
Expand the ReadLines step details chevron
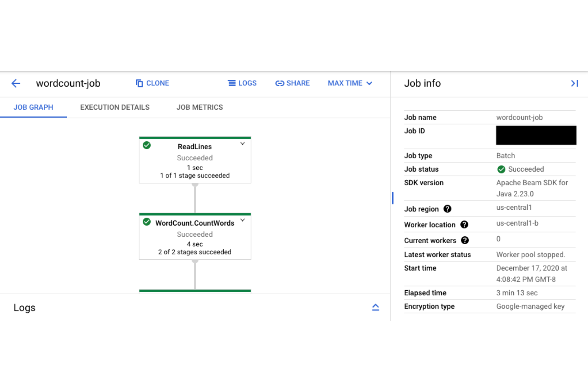pyautogui.click(x=242, y=144)
